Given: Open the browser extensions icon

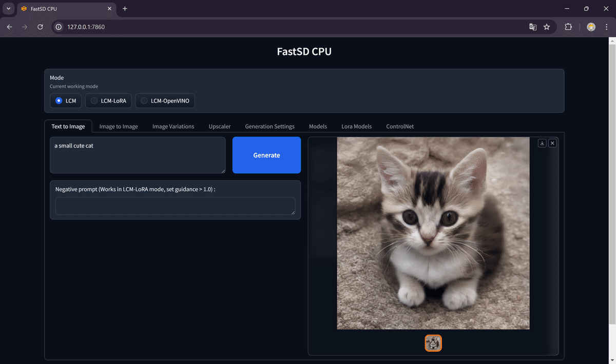Looking at the screenshot, I should 568,27.
